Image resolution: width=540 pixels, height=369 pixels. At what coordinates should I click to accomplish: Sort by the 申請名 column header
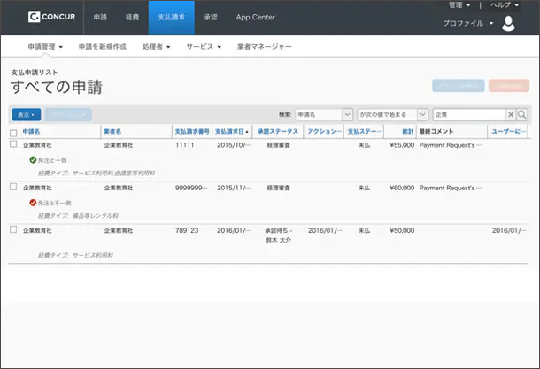pyautogui.click(x=31, y=131)
